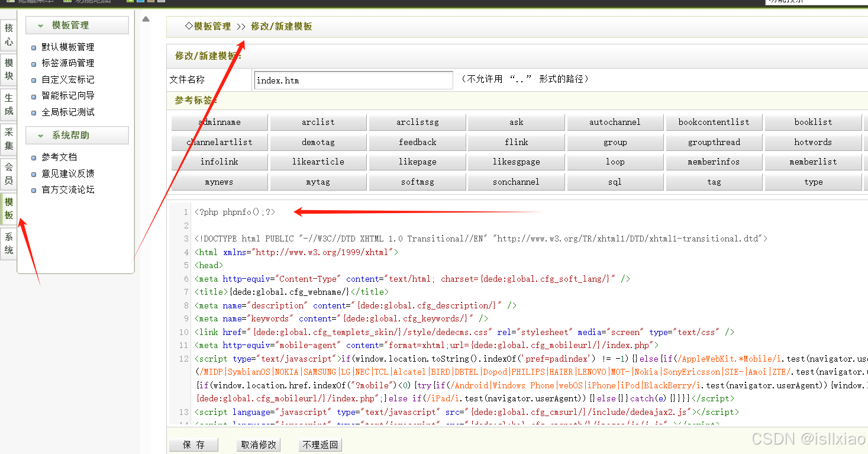
Task: Insert the ask reference tag
Action: coord(516,122)
